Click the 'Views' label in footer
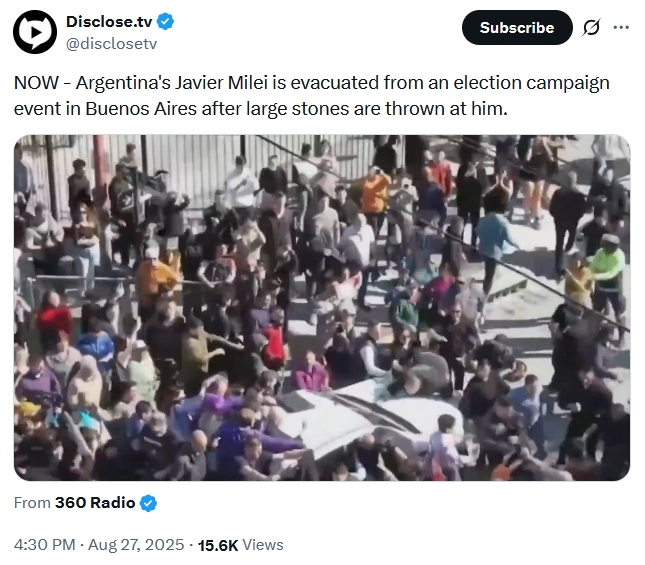Image resolution: width=645 pixels, height=565 pixels. click(x=263, y=545)
